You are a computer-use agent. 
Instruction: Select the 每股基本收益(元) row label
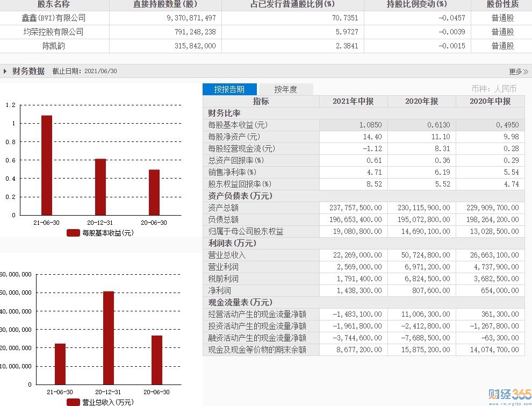coord(238,125)
